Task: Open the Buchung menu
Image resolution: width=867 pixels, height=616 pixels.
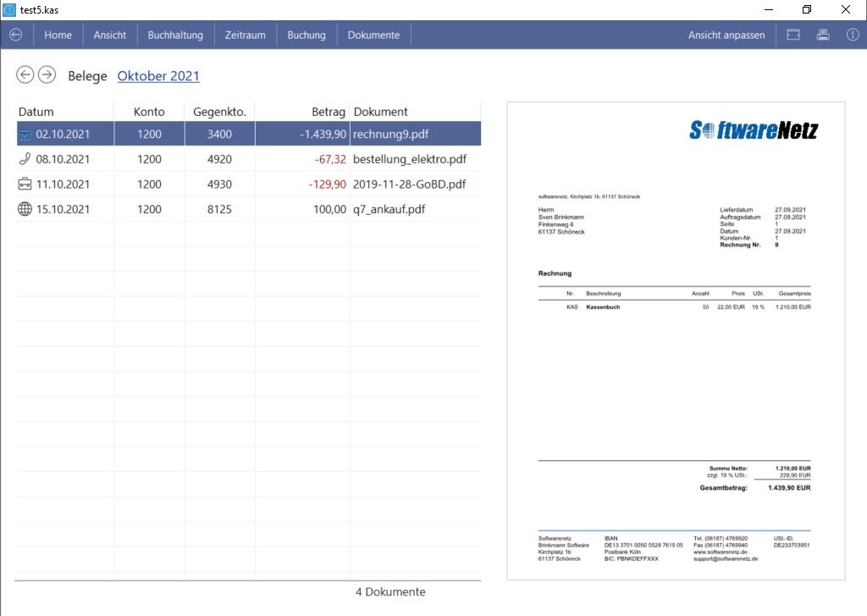Action: point(306,35)
